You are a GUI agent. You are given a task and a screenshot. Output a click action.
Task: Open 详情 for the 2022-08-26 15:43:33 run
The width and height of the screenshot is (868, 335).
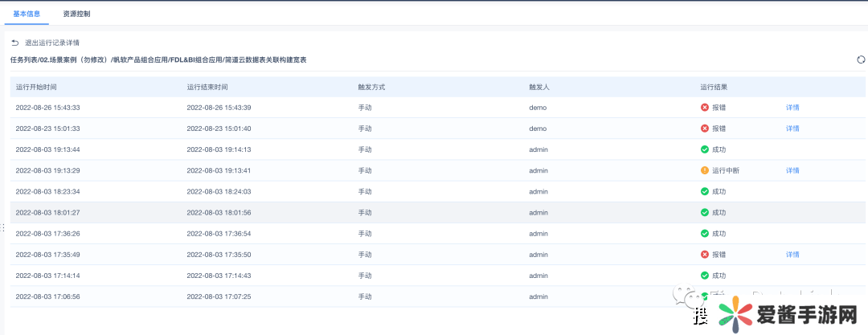click(x=792, y=108)
